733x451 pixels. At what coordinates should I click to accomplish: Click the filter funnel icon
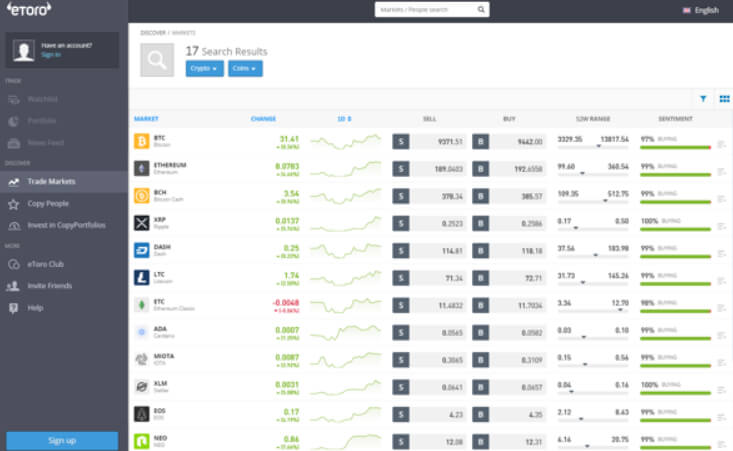703,99
